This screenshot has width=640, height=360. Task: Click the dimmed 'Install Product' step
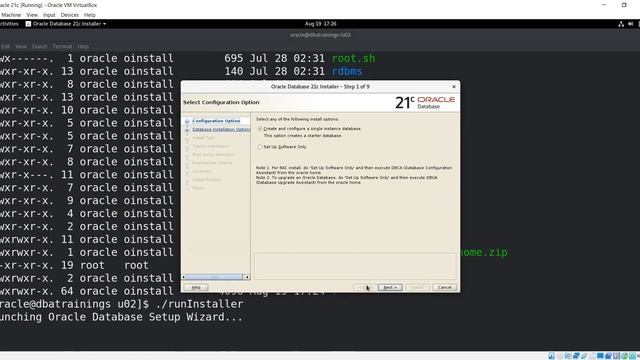pyautogui.click(x=206, y=180)
